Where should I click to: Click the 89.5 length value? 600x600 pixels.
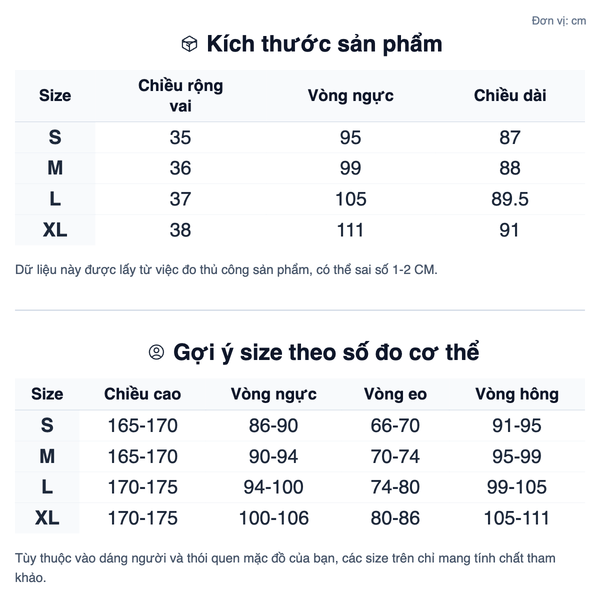[x=510, y=199]
